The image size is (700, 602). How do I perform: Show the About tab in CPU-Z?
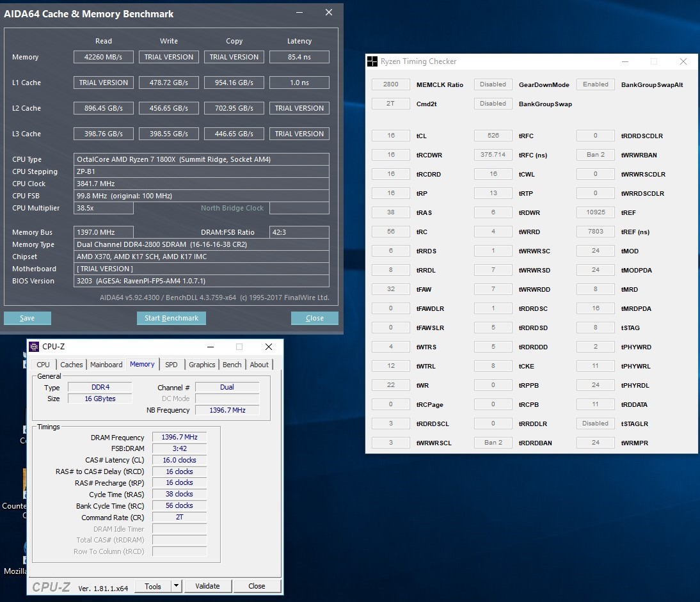tap(259, 365)
